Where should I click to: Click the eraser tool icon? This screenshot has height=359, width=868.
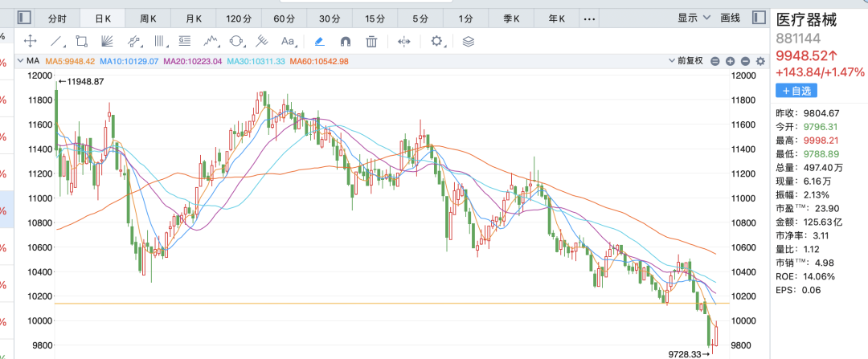coord(320,41)
